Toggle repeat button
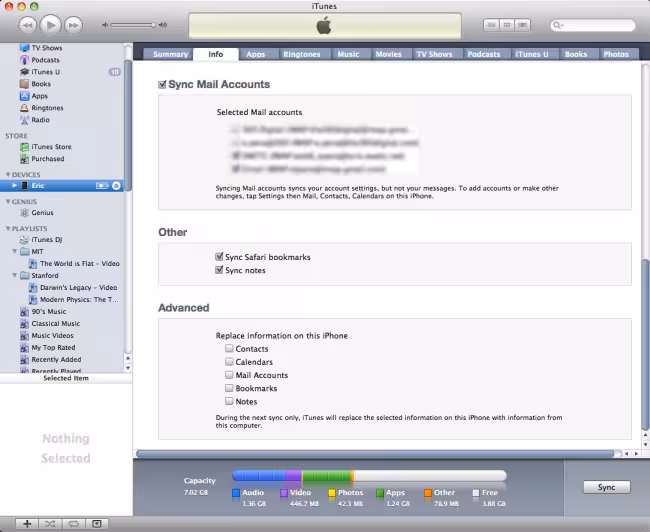 click(73, 524)
